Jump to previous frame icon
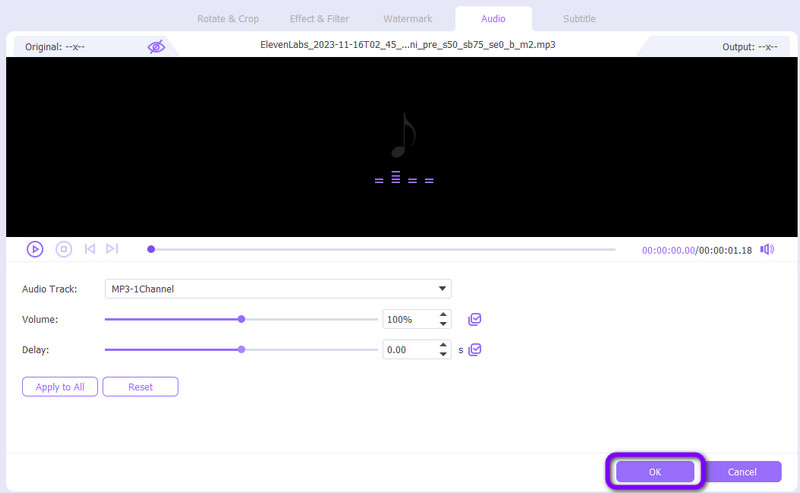The image size is (800, 493). pyautogui.click(x=90, y=249)
